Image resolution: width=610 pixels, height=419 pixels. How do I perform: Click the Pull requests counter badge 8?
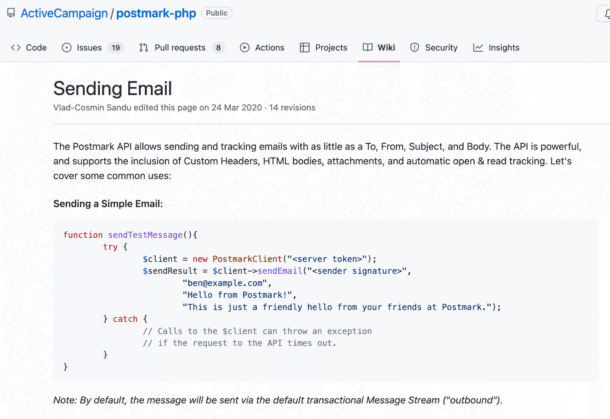[218, 47]
